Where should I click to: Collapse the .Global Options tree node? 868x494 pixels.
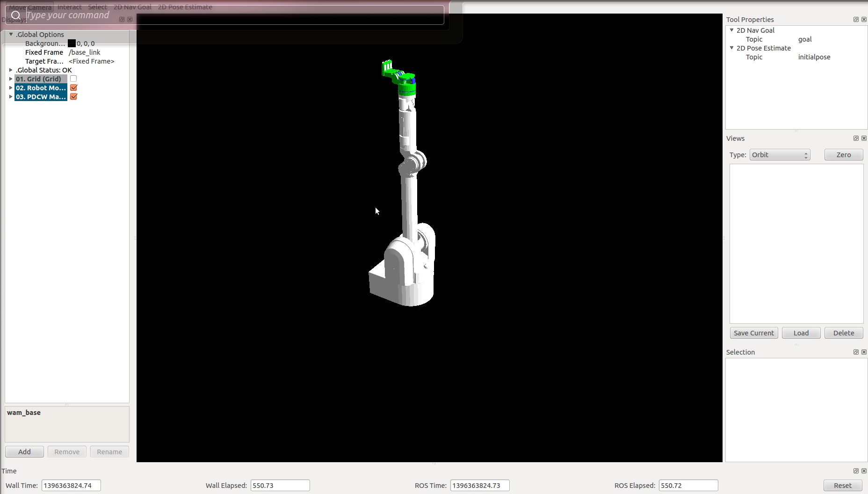pyautogui.click(x=11, y=34)
